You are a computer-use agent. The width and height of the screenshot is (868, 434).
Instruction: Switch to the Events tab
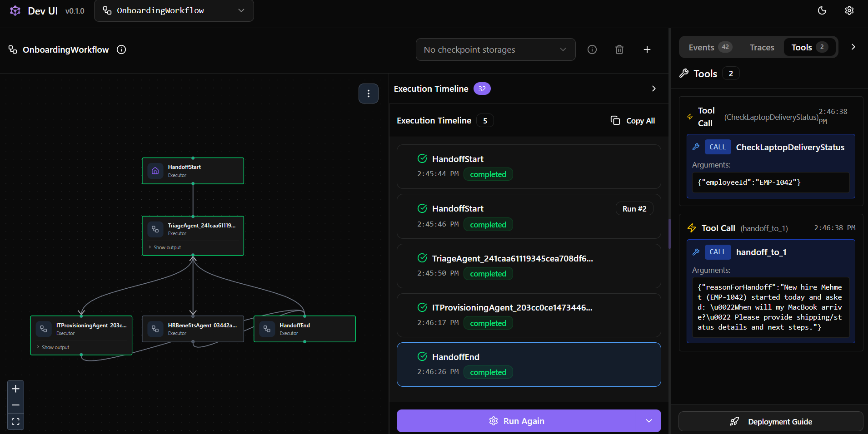(702, 47)
